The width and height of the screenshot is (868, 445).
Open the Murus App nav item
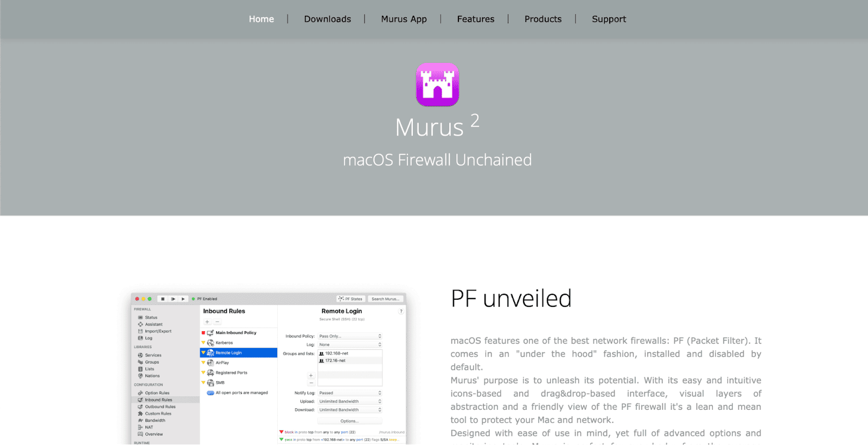tap(404, 19)
